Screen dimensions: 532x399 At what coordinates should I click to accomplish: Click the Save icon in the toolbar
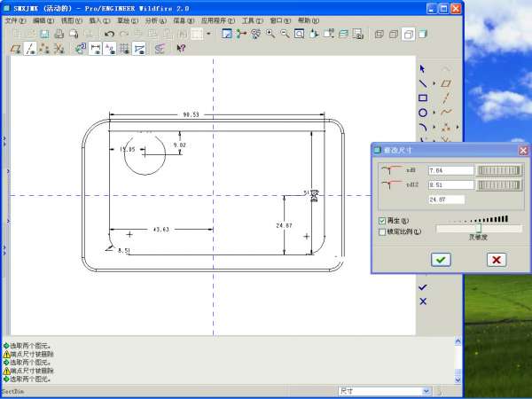coord(44,34)
